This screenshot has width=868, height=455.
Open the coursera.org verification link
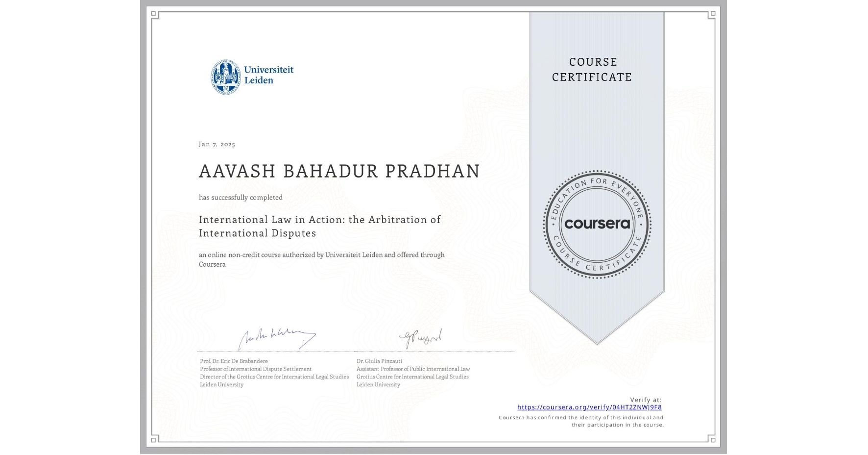[x=590, y=407]
